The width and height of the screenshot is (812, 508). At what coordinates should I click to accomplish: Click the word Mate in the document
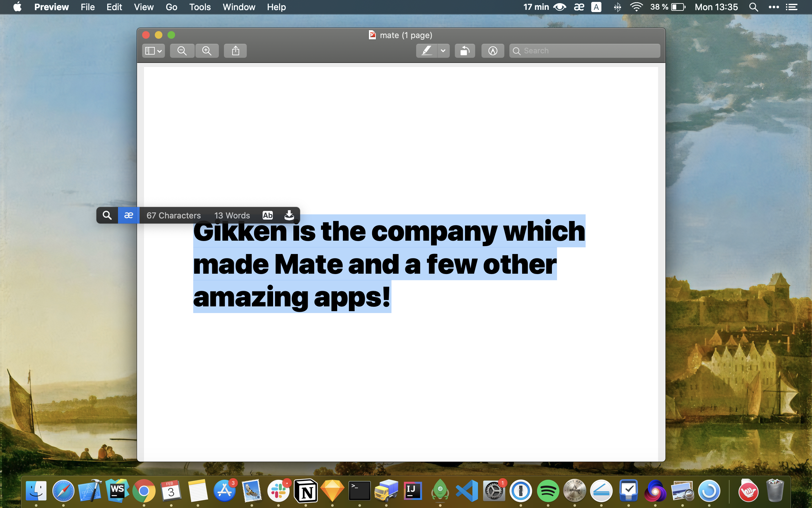(x=308, y=264)
